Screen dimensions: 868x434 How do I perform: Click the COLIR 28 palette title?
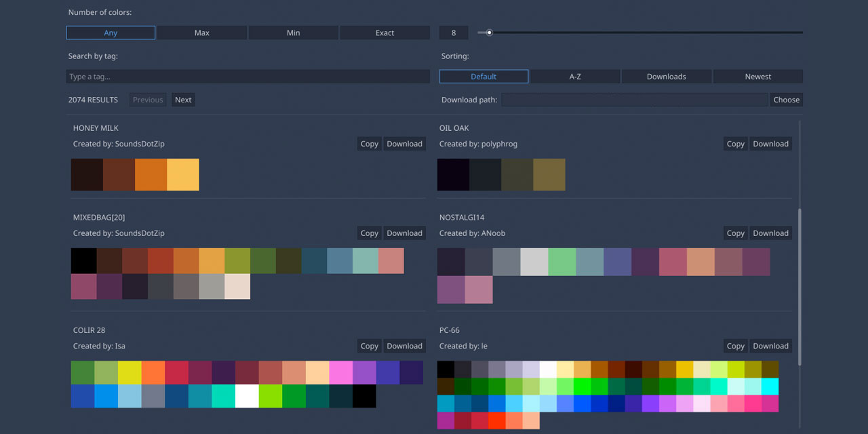coord(89,330)
